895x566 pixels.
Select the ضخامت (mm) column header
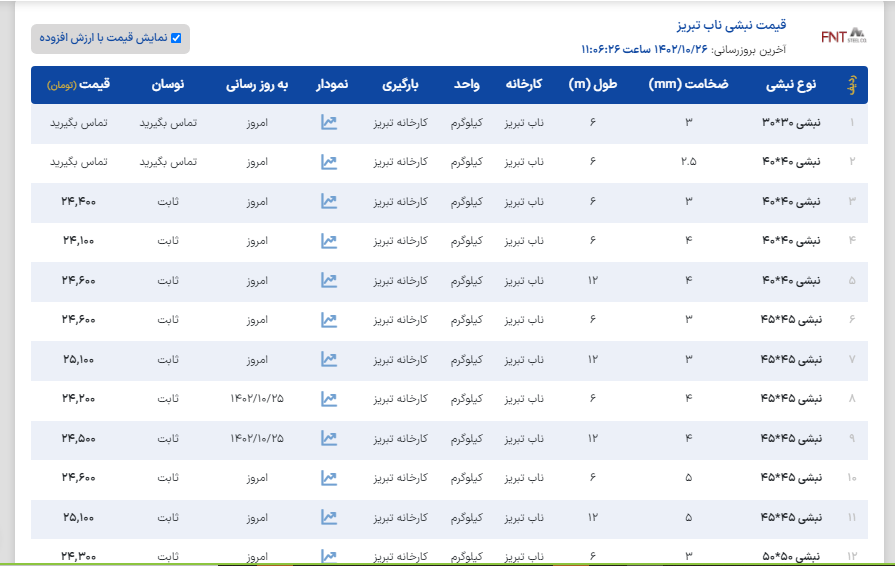(690, 85)
